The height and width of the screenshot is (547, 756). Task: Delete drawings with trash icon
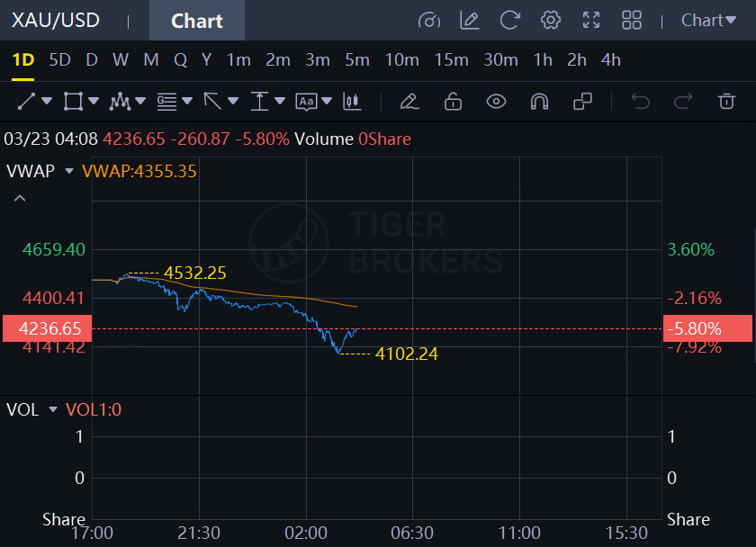tap(726, 101)
